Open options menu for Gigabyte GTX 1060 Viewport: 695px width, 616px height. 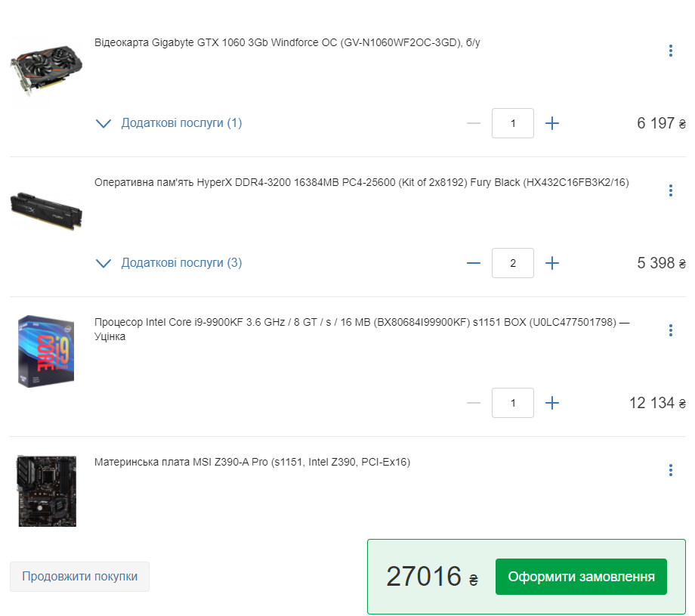(671, 51)
